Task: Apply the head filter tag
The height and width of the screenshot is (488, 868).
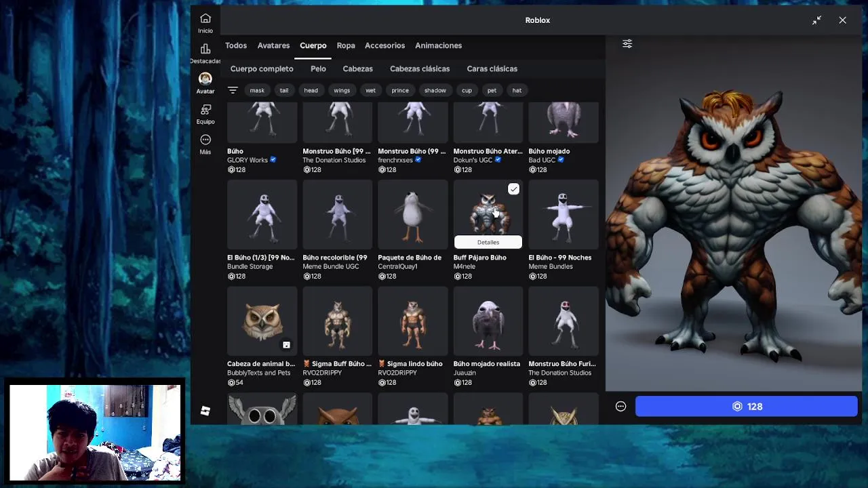Action: [311, 90]
